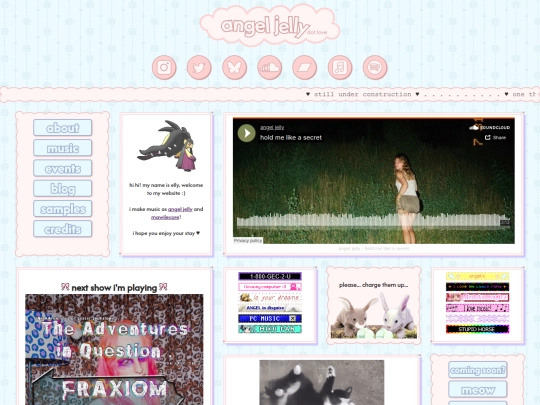Seek within the track waveform

tap(374, 221)
